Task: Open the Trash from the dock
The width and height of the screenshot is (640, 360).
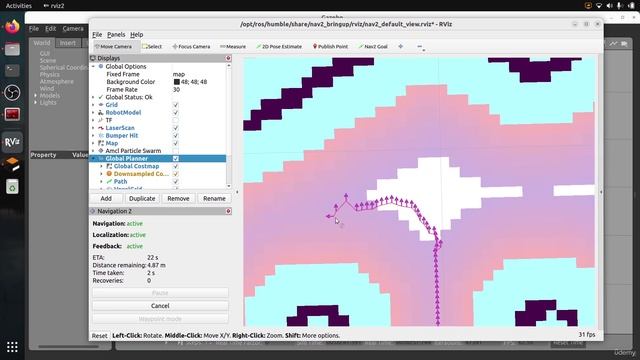Action: (12, 187)
